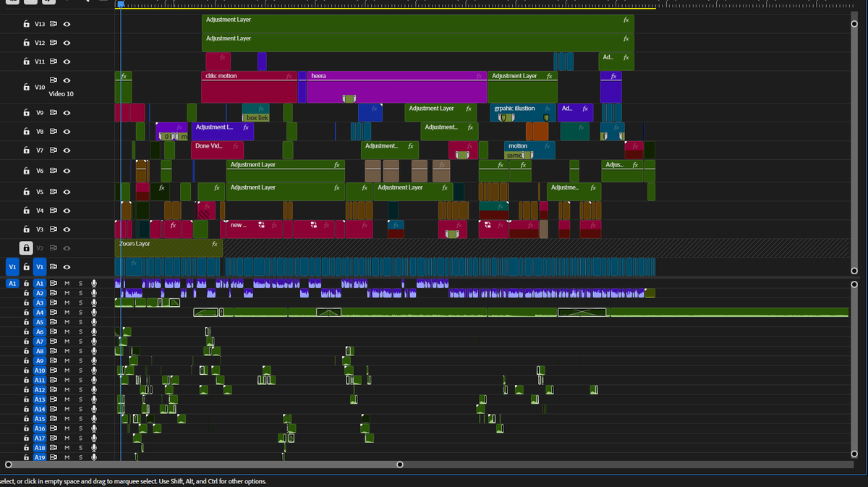The image size is (868, 487).
Task: Solo audio track A10
Action: click(x=80, y=370)
